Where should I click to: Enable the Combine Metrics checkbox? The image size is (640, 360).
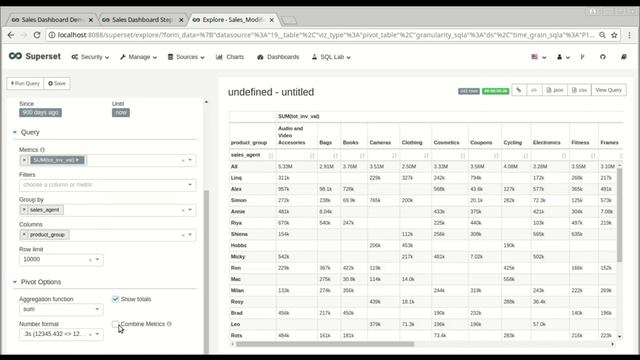coord(116,324)
